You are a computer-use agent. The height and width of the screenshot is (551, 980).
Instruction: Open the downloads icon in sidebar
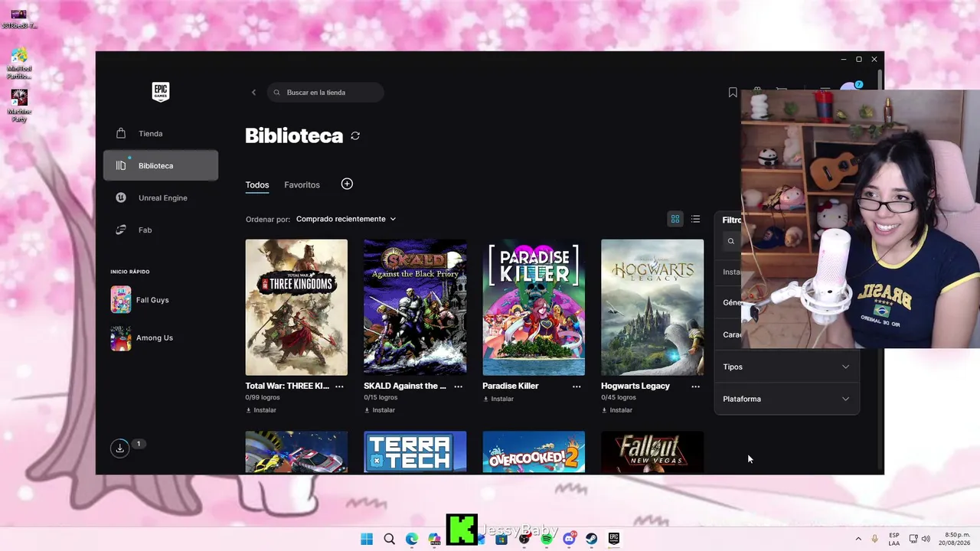click(x=119, y=448)
